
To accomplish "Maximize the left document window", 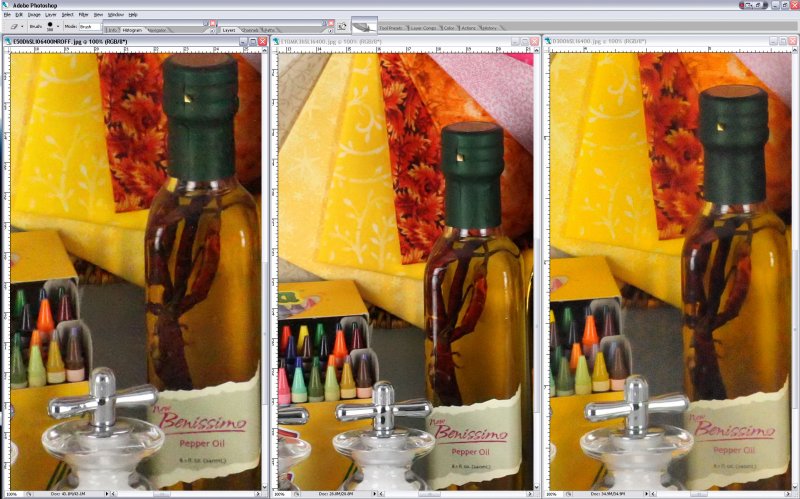I will pyautogui.click(x=253, y=41).
